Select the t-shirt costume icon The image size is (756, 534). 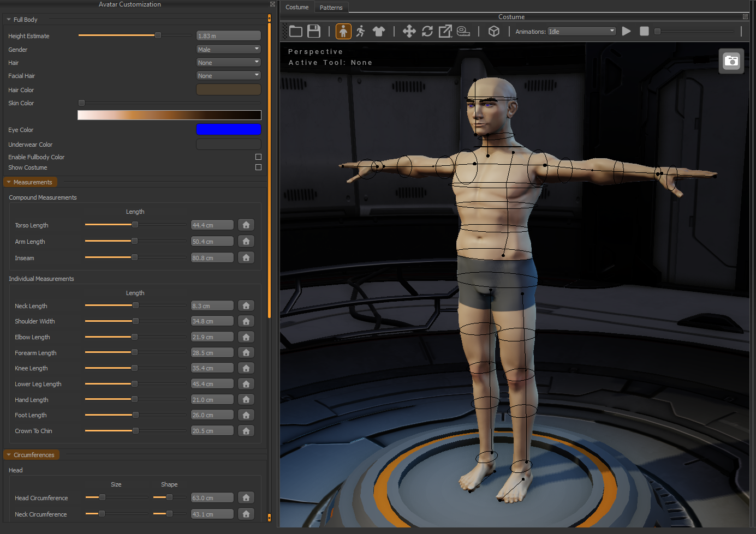coord(379,31)
